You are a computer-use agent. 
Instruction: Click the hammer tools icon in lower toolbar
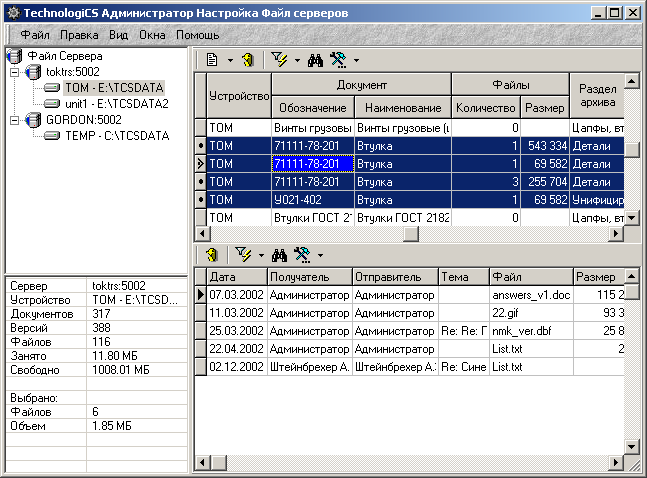302,256
